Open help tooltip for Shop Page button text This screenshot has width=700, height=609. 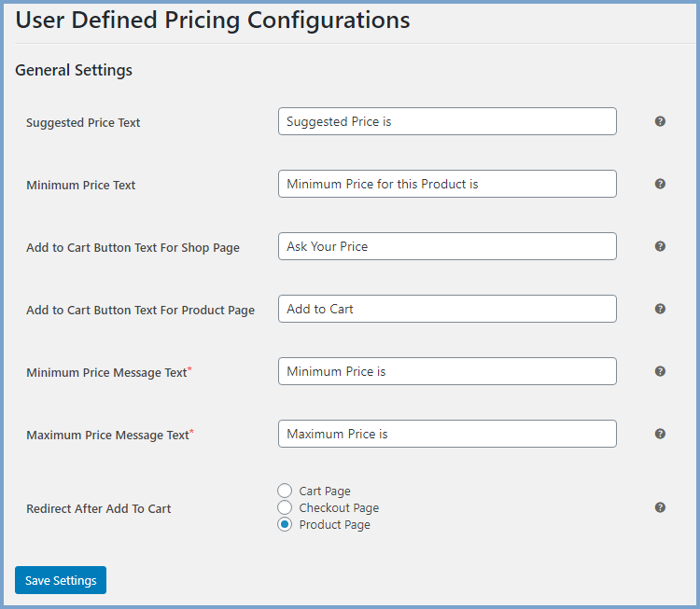(660, 246)
